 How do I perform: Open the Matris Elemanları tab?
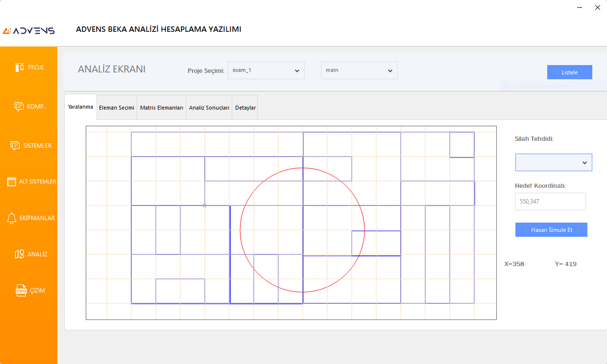161,108
